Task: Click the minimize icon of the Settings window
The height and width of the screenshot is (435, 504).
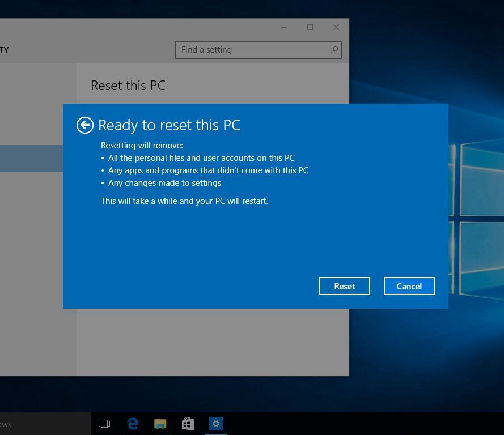Action: pyautogui.click(x=283, y=27)
